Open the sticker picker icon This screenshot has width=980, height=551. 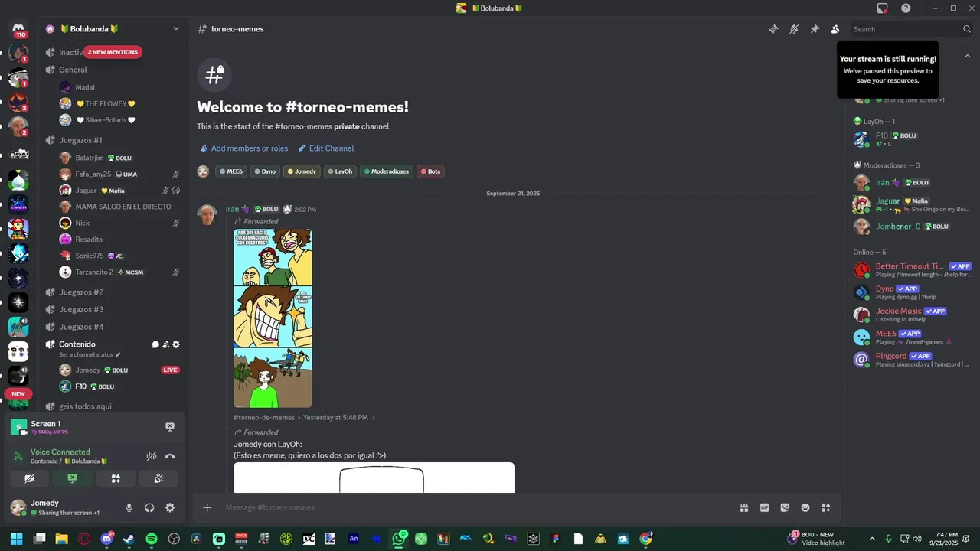point(785,507)
